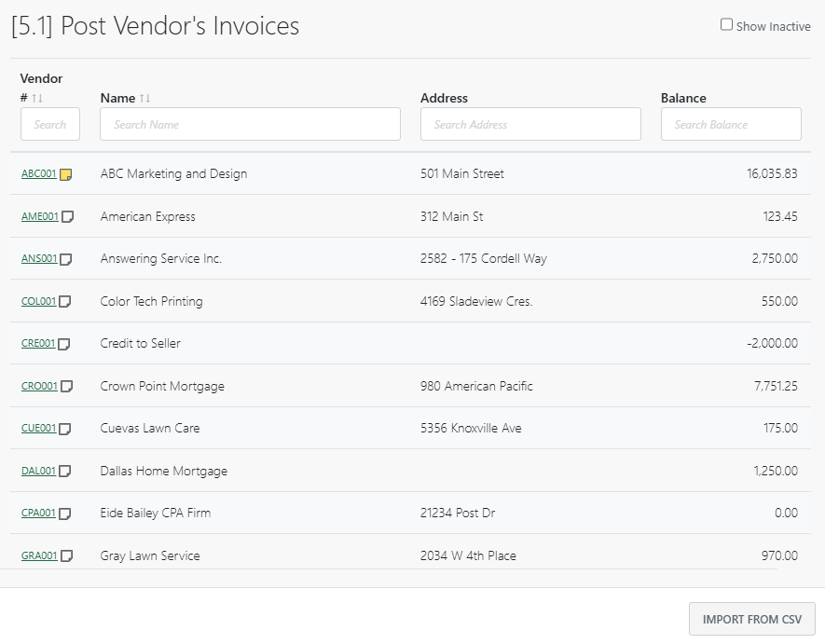Click inside the Search Name field
Viewport: 825px width, 644px height.
[250, 123]
